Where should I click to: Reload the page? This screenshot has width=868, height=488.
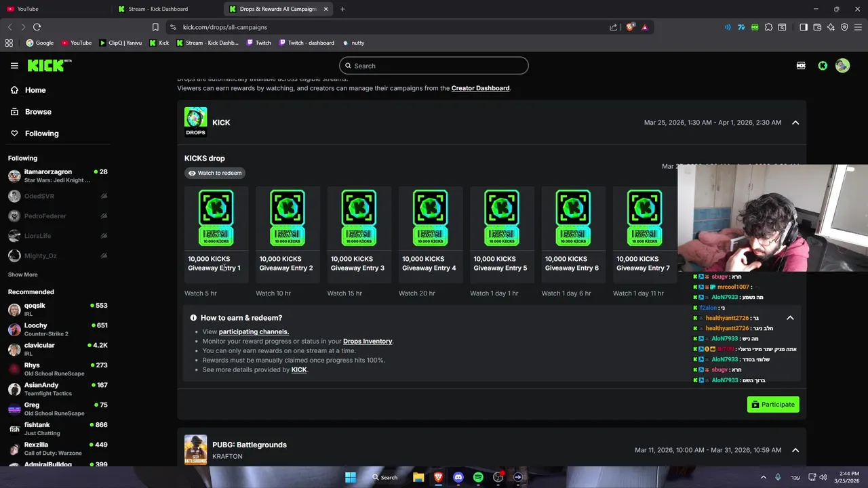tap(37, 27)
